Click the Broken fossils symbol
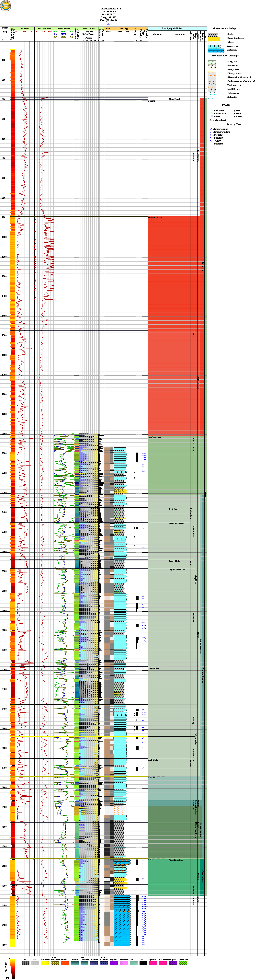The image size is (260, 980). (x=234, y=116)
